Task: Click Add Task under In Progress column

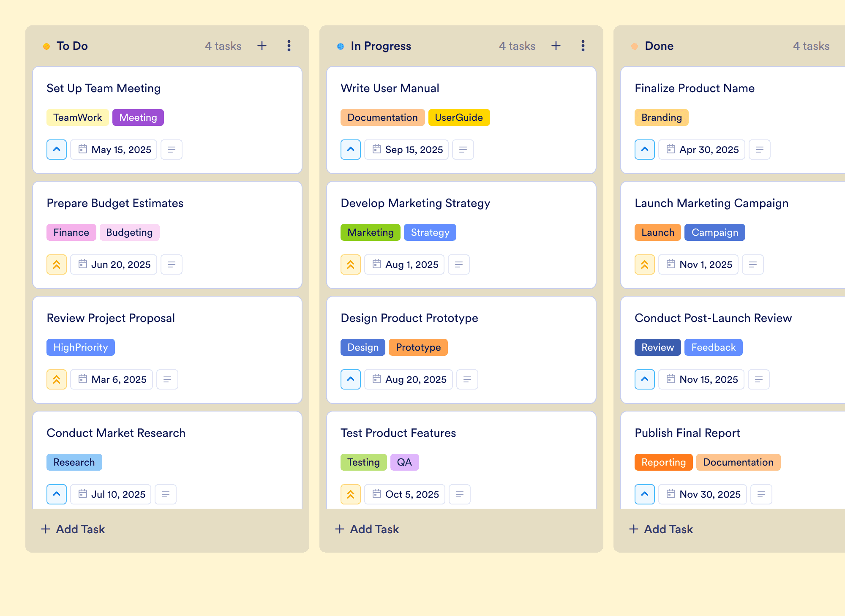Action: [367, 529]
